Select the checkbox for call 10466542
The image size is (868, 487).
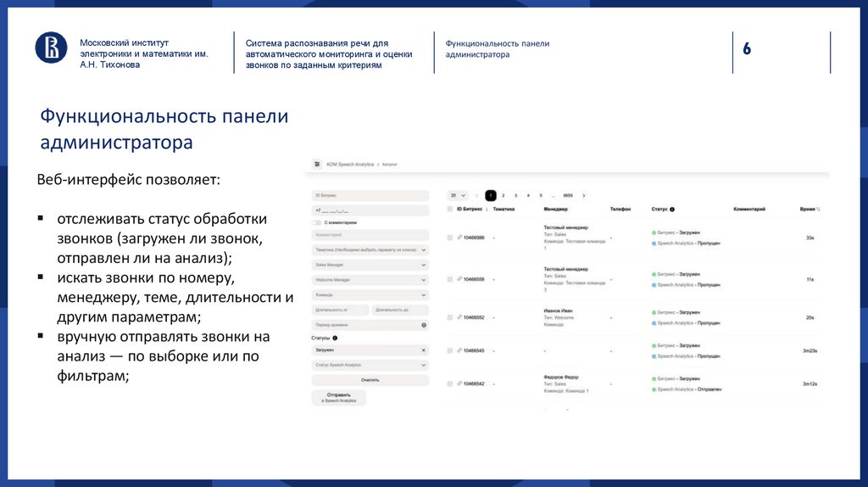click(x=449, y=383)
